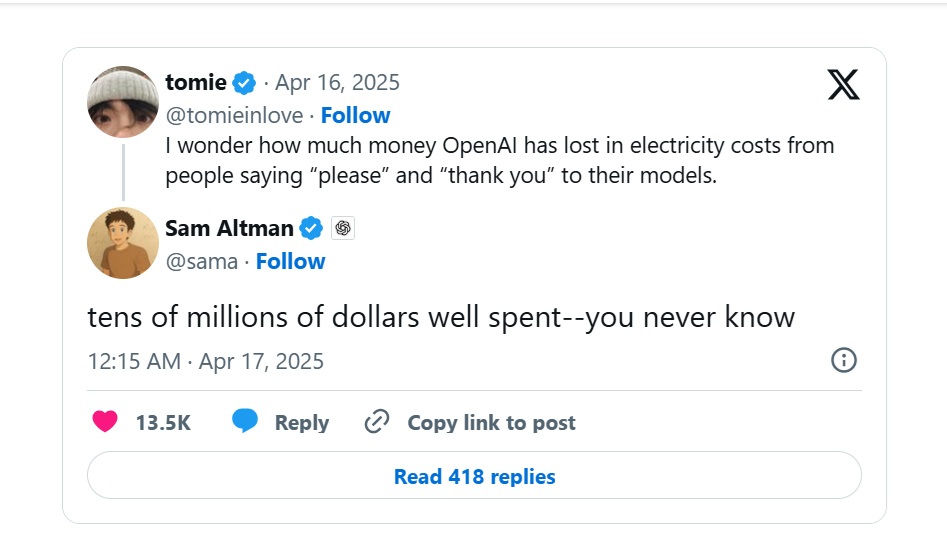Click the tomie display name
The image size is (947, 557).
coord(196,82)
